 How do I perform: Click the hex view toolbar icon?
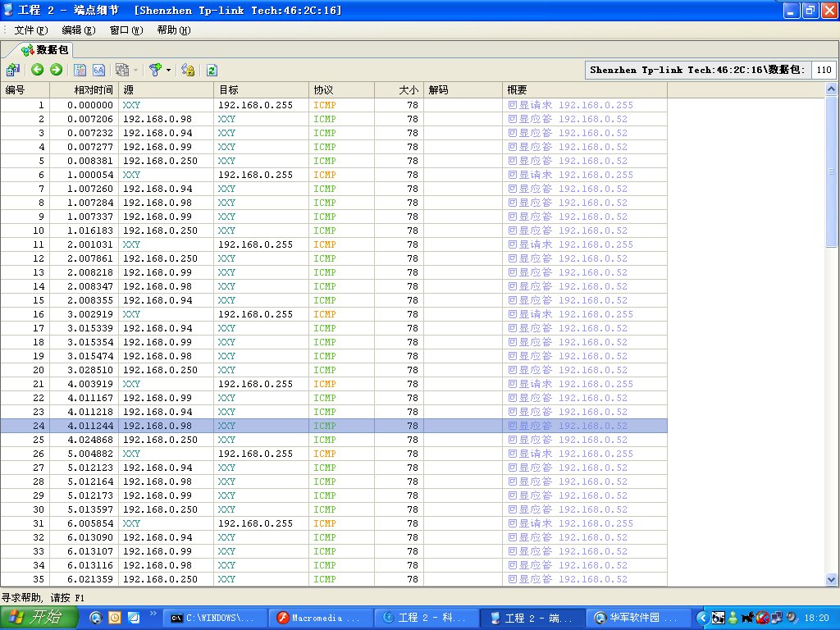pyautogui.click(x=98, y=71)
